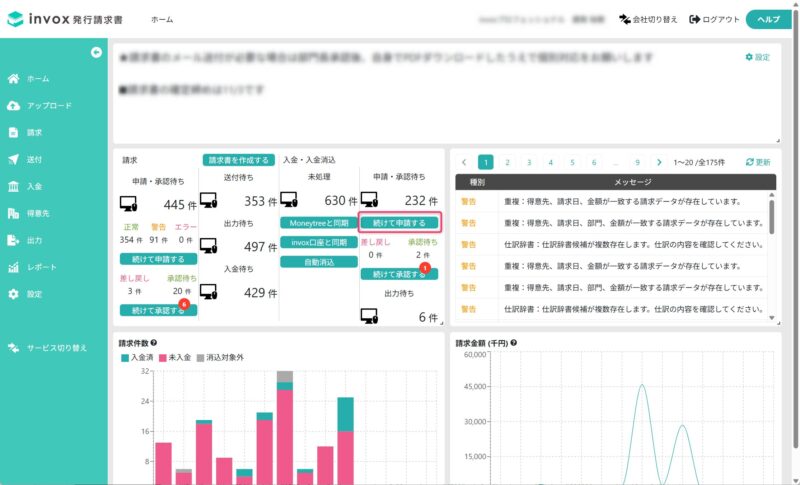Select page 4 in message pagination
Image resolution: width=800 pixels, height=485 pixels.
(x=551, y=162)
